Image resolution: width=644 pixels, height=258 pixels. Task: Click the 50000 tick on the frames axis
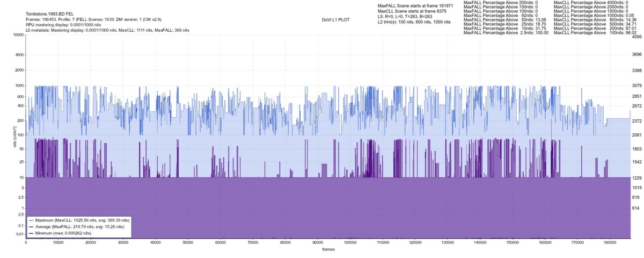tap(188, 242)
